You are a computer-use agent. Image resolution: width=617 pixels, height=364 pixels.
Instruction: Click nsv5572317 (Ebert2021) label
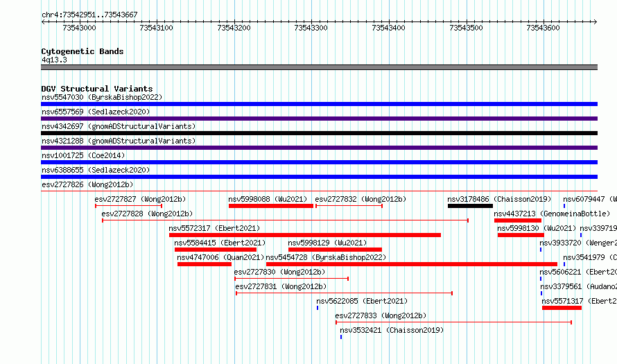click(214, 228)
